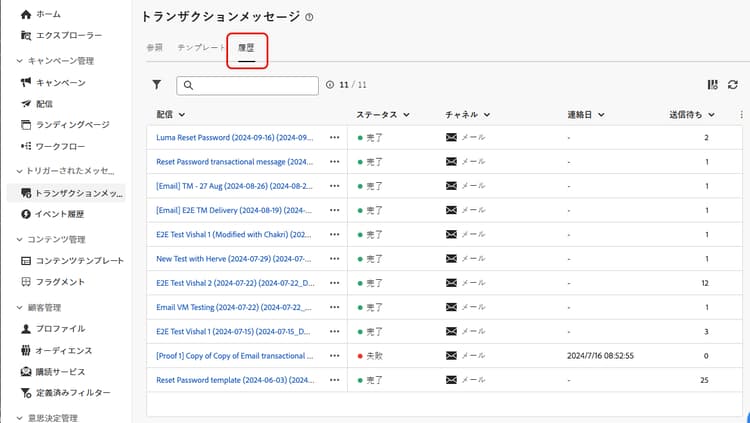The image size is (750, 423).
Task: Open E2E Test Vishal 1 (Modified with Chakri)
Action: coord(233,234)
